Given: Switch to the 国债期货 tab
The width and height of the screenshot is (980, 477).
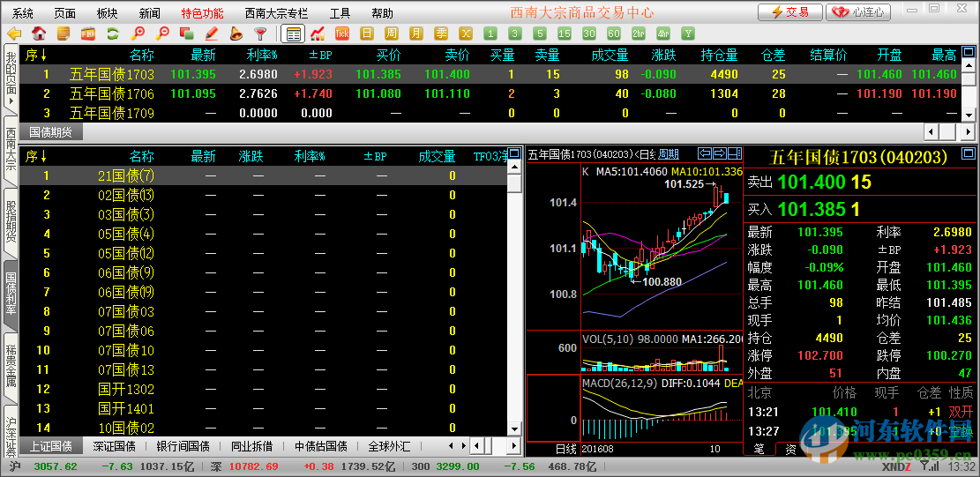Looking at the screenshot, I should click(x=50, y=131).
